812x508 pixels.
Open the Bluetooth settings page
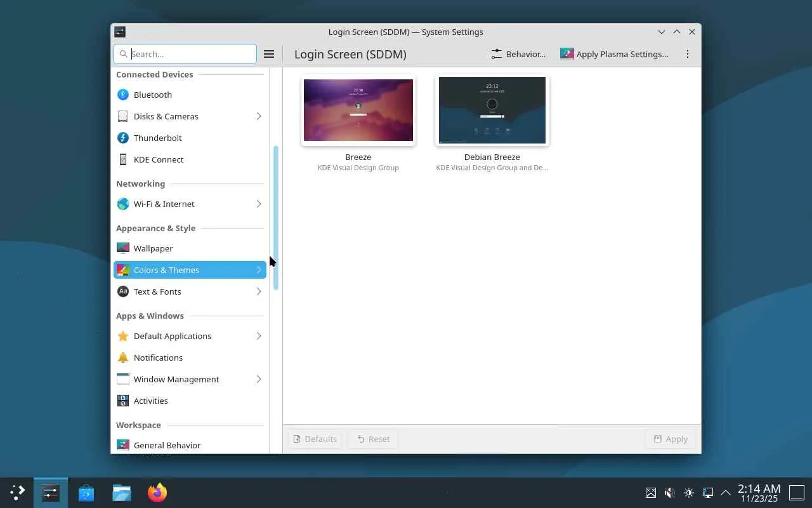[190, 95]
